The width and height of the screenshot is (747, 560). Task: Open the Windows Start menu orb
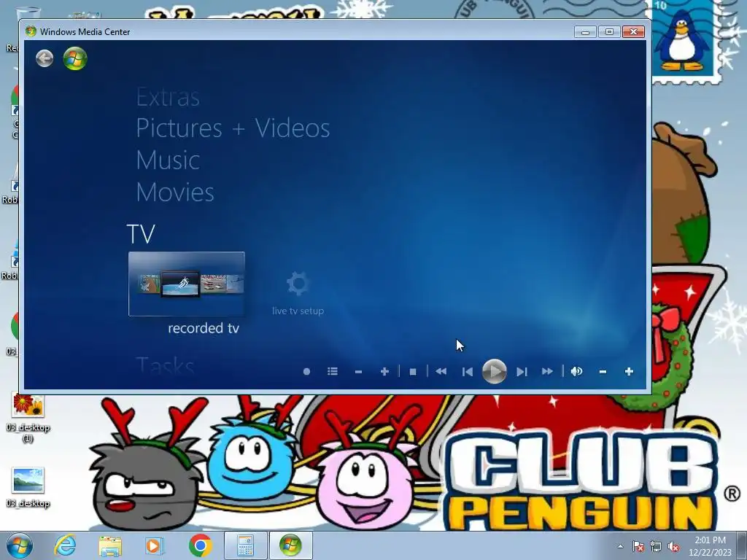(19, 545)
